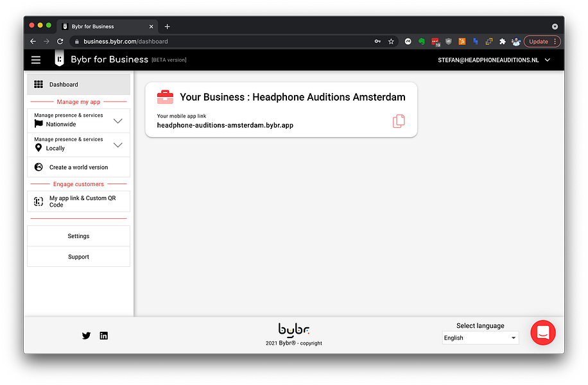
Task: Copy the app link using the copy icon
Action: [x=399, y=121]
